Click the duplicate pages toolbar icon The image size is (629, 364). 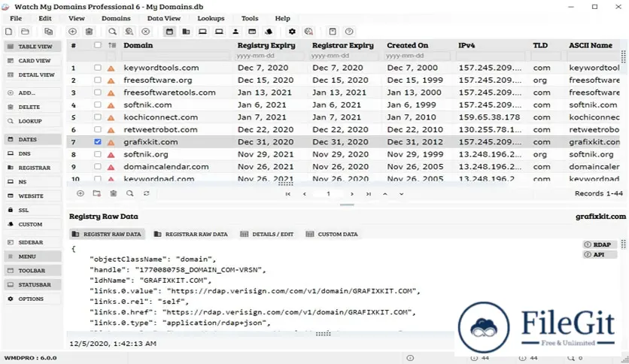pyautogui.click(x=49, y=32)
